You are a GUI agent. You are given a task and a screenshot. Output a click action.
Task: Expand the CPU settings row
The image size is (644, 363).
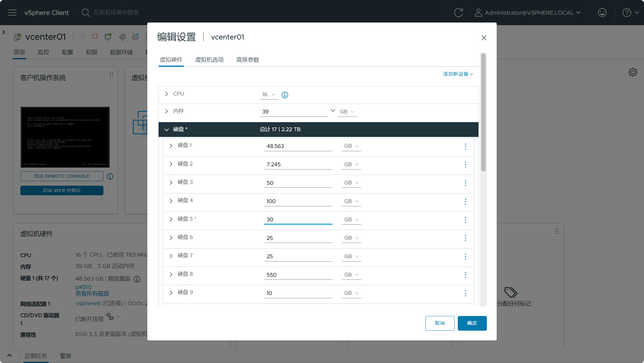pyautogui.click(x=167, y=94)
